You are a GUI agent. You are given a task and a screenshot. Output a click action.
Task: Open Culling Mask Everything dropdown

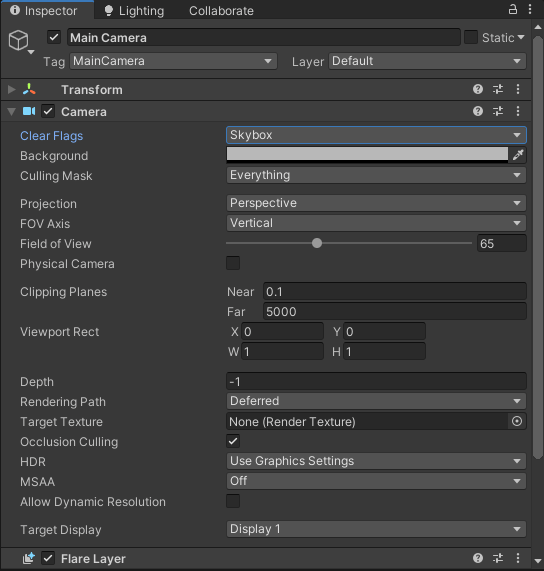click(376, 175)
